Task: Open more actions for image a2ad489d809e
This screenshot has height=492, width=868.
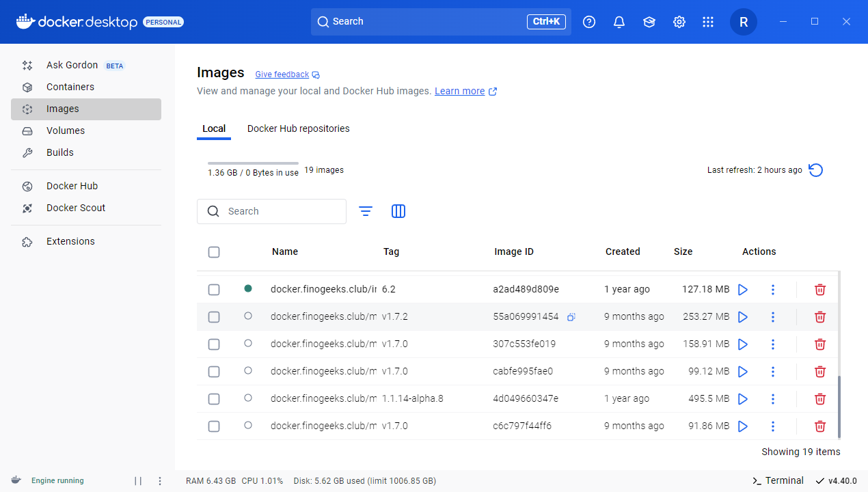Action: [773, 290]
